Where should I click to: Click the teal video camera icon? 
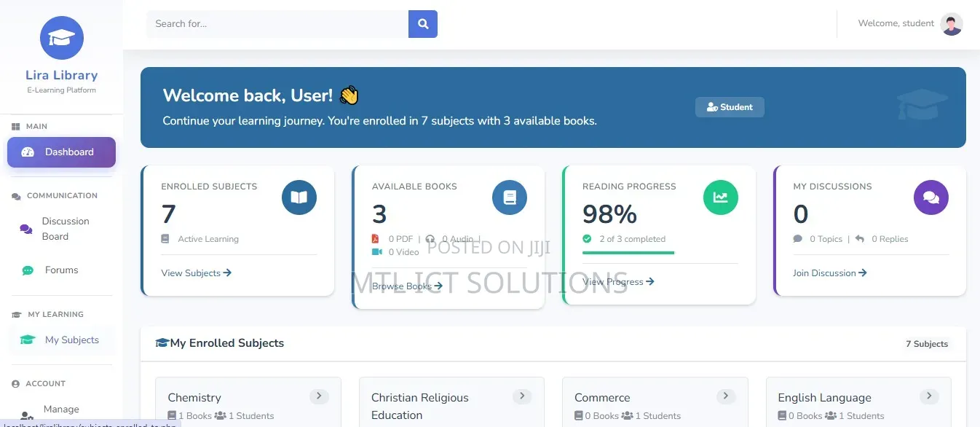[377, 252]
